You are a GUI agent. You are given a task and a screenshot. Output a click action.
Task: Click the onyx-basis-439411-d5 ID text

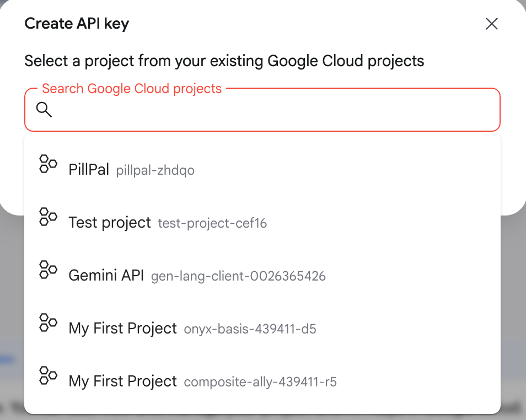tap(250, 329)
